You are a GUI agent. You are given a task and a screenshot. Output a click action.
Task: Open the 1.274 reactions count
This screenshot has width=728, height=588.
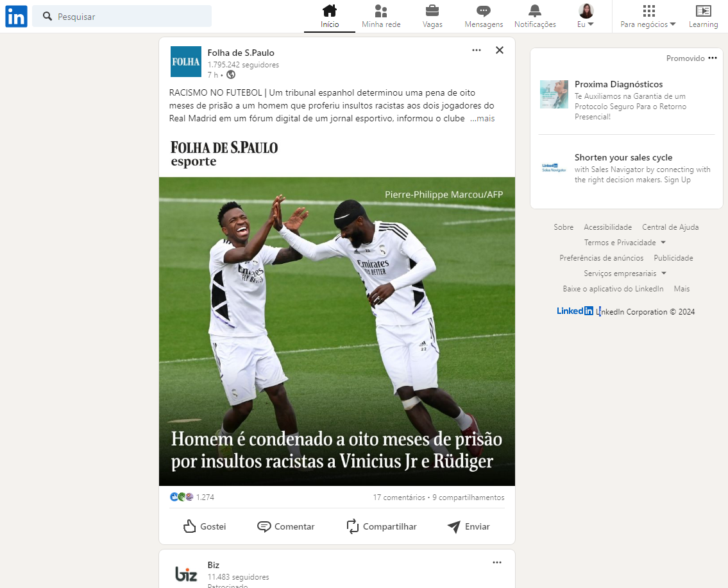tap(205, 497)
